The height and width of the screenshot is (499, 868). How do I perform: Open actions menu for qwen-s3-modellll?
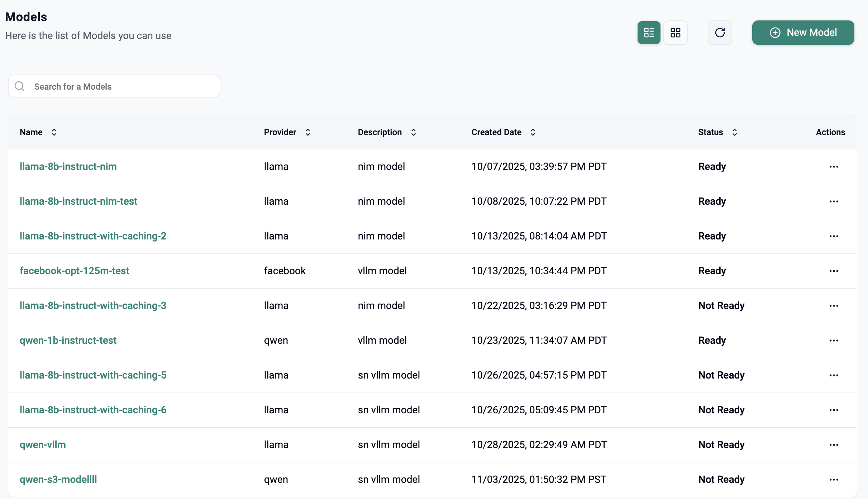pyautogui.click(x=834, y=480)
